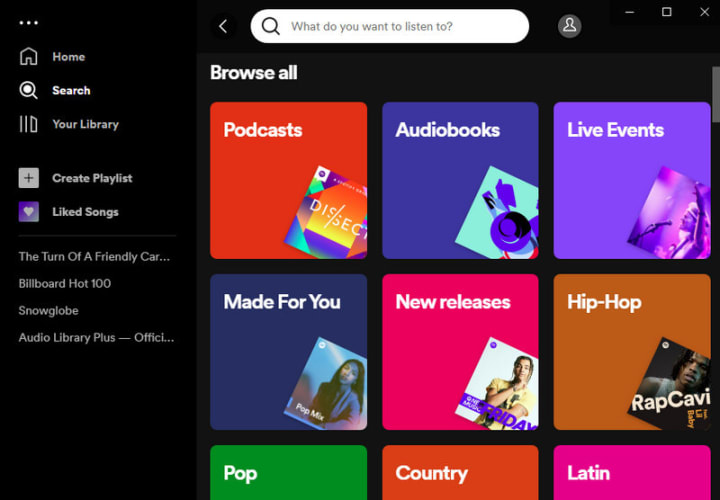Open the Pop category card

(288, 472)
